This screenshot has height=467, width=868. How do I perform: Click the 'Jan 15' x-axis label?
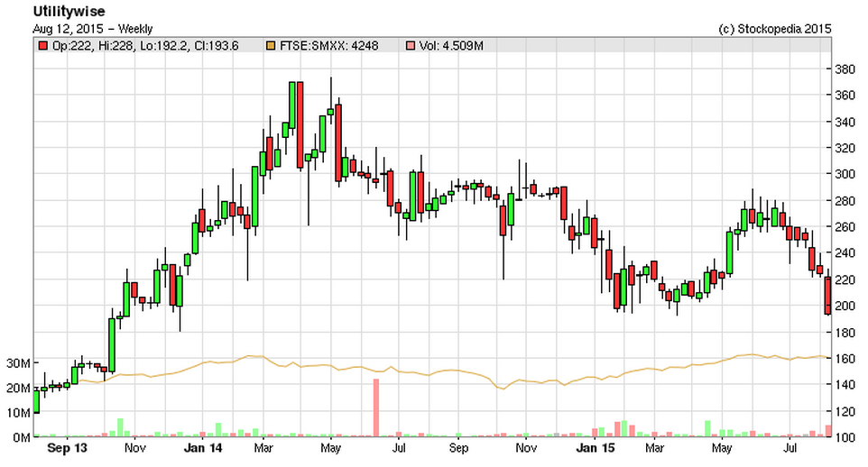coord(595,448)
